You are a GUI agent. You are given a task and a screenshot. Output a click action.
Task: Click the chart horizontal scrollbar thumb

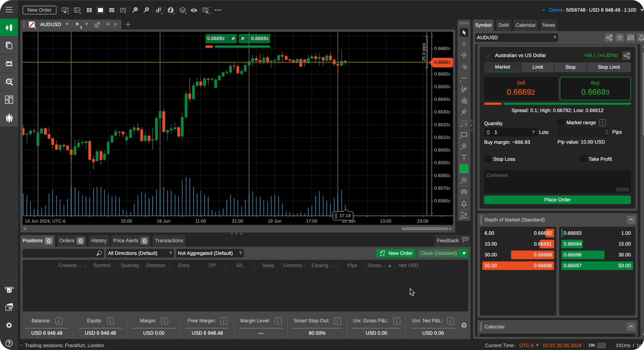pyautogui.click(x=425, y=229)
